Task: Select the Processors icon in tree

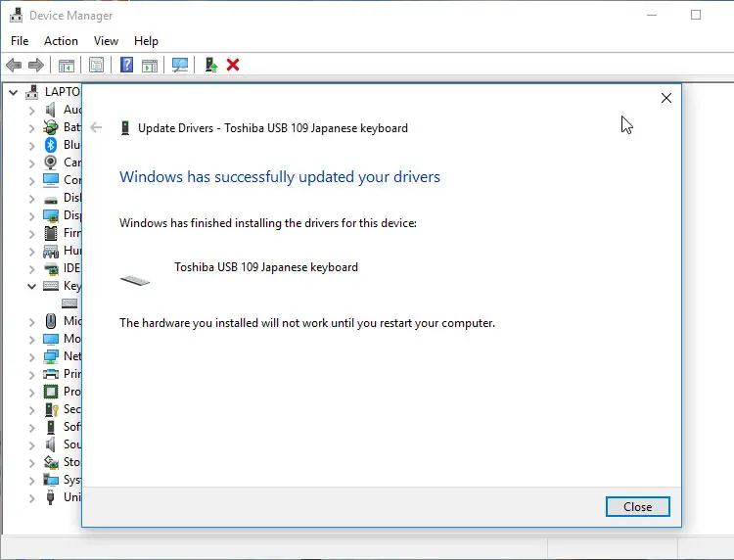Action: pos(51,392)
